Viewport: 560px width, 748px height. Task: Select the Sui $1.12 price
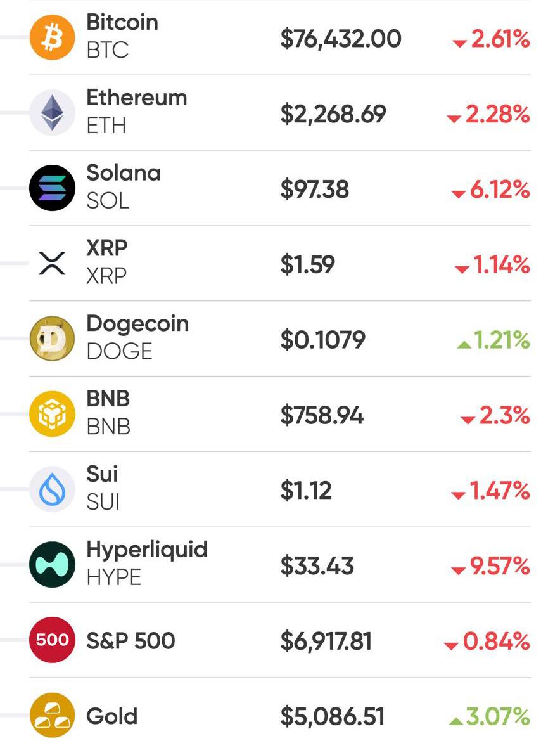tap(306, 491)
